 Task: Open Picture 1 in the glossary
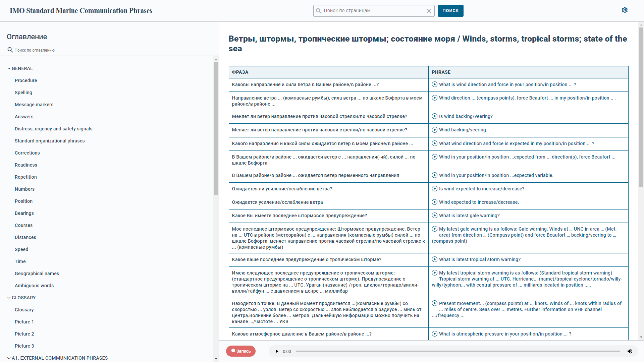point(24,322)
